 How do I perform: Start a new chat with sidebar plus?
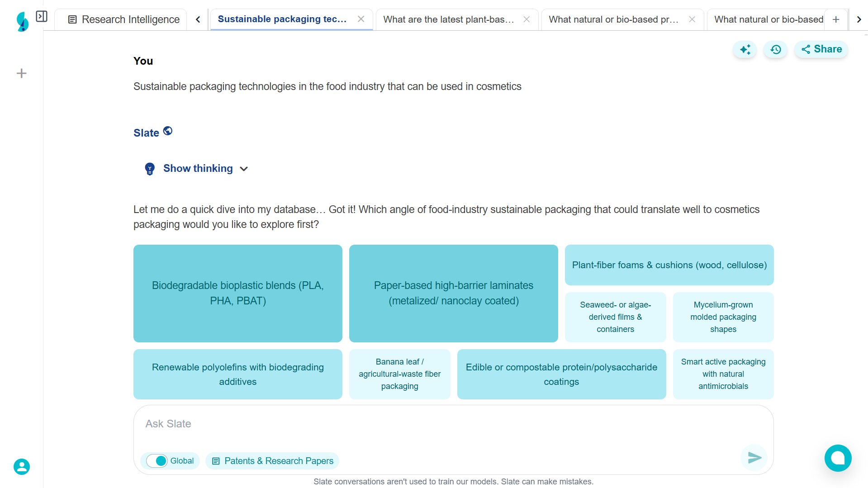(x=21, y=73)
